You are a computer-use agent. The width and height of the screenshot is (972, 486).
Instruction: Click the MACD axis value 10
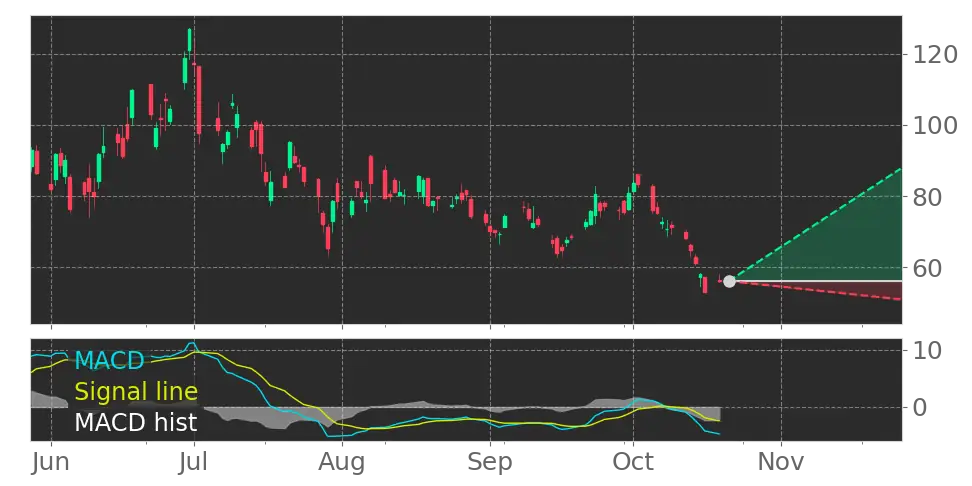pyautogui.click(x=926, y=351)
